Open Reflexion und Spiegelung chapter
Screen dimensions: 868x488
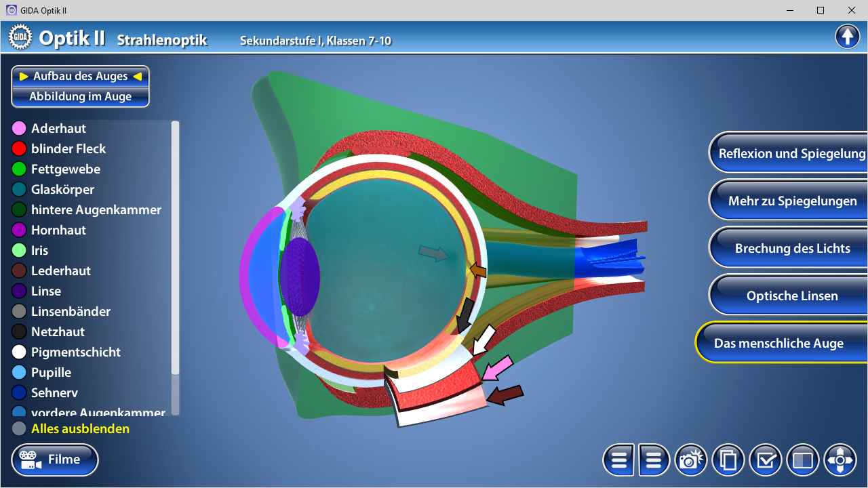(x=792, y=154)
